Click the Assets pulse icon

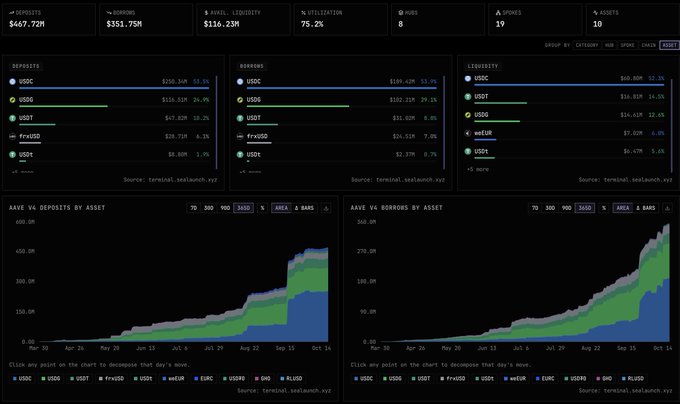pyautogui.click(x=595, y=13)
